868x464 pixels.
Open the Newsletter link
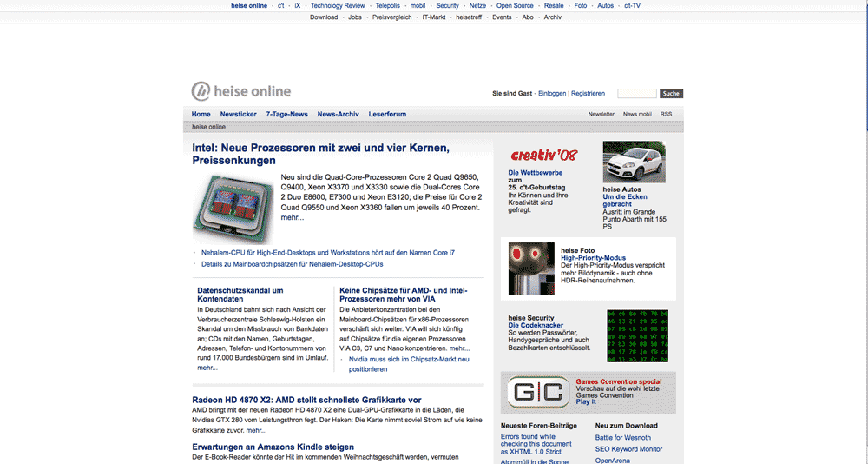pyautogui.click(x=602, y=114)
